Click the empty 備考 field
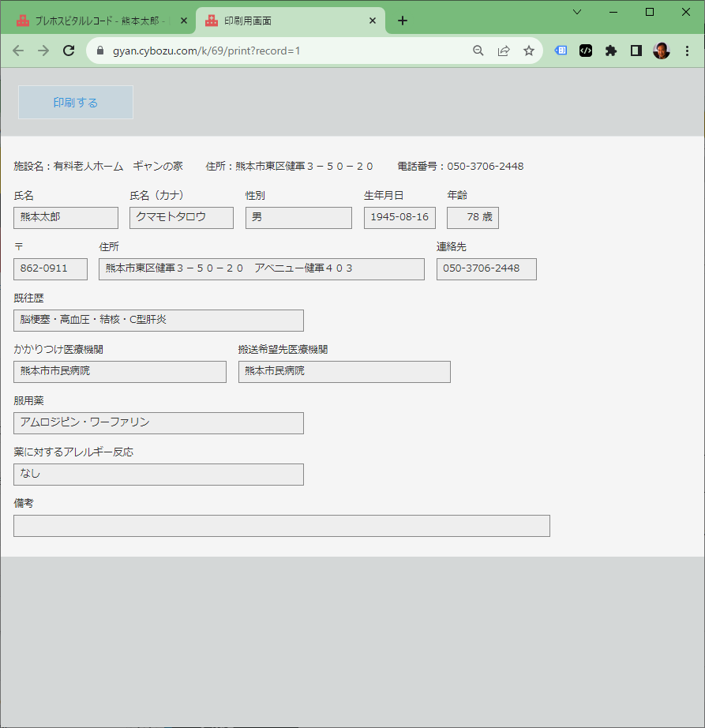 coord(281,526)
